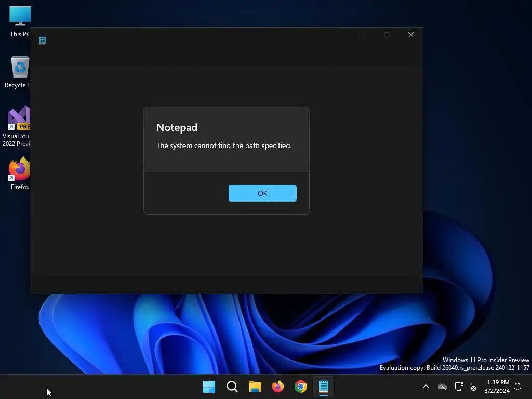Click the error text 'The system cannot find the path specified.'
Viewport: 532px width, 399px height.
(224, 145)
